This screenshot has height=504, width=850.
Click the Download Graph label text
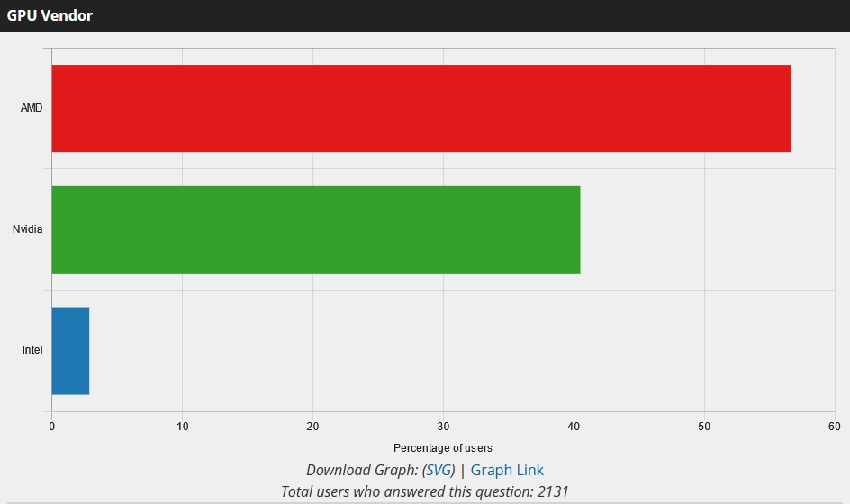point(362,470)
